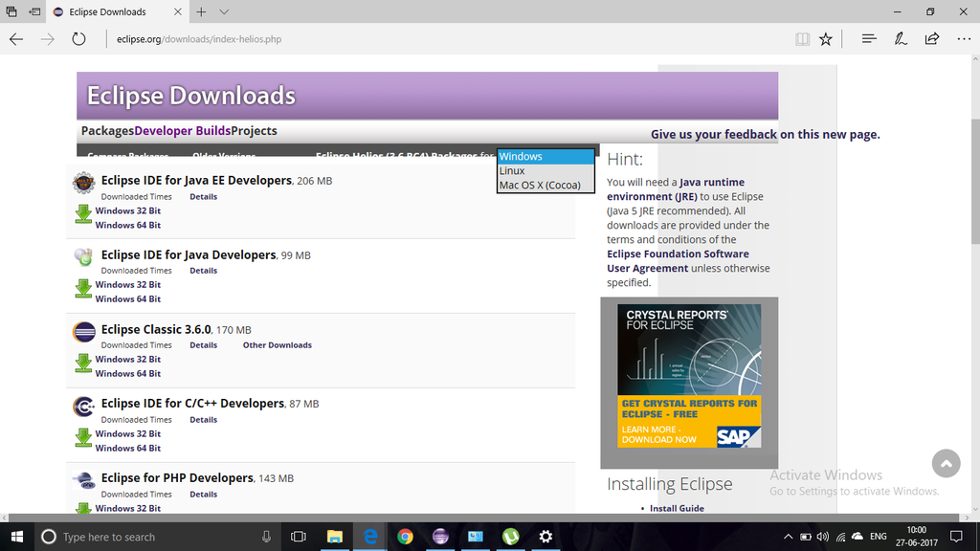Show tab previews chevron

coord(224,11)
